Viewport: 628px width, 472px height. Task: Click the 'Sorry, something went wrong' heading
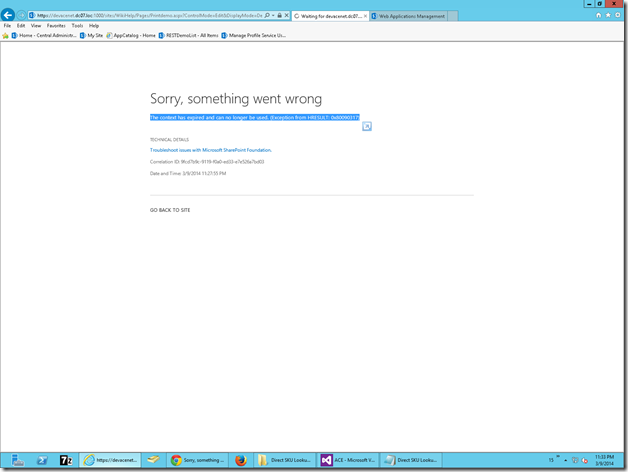[x=236, y=99]
